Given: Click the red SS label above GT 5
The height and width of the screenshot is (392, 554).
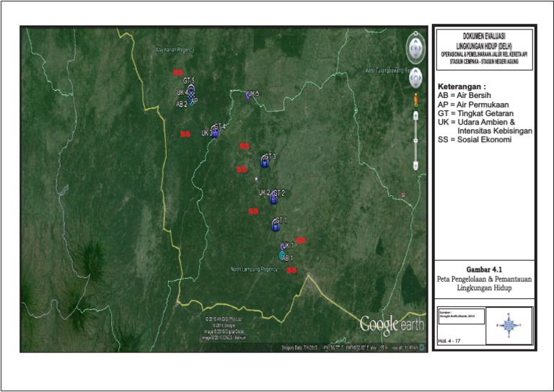Looking at the screenshot, I should coord(178,72).
